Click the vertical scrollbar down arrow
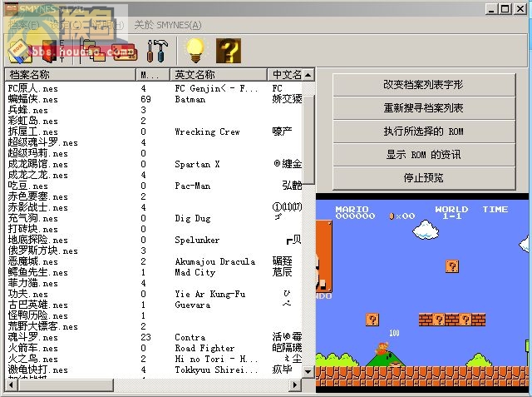This screenshot has height=397, width=532. (308, 371)
